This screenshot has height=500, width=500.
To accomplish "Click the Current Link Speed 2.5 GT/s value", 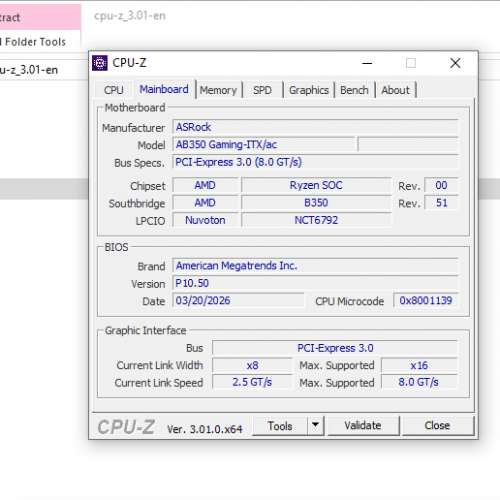I will pos(252,382).
